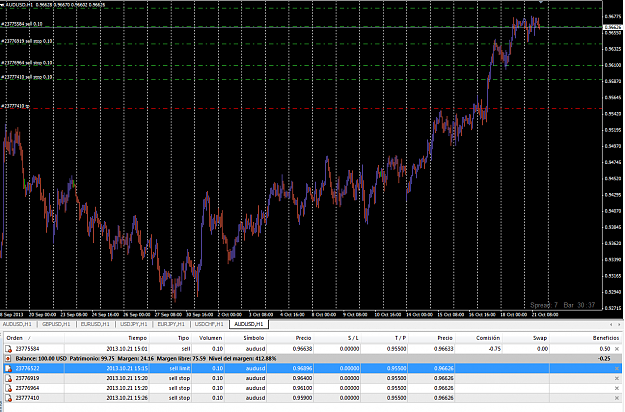Click the balance row icon
The width and height of the screenshot is (625, 412).
[x=8, y=359]
